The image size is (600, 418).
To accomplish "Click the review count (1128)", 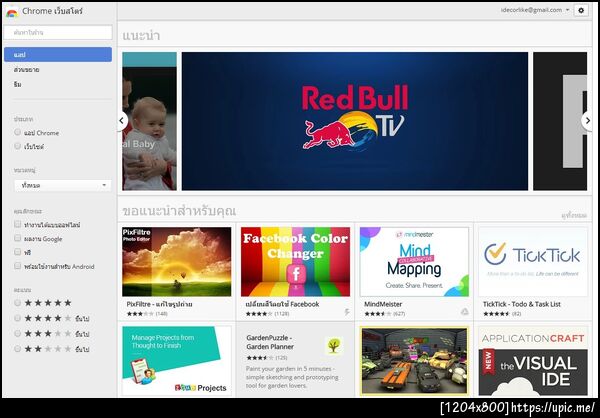I will coord(282,314).
